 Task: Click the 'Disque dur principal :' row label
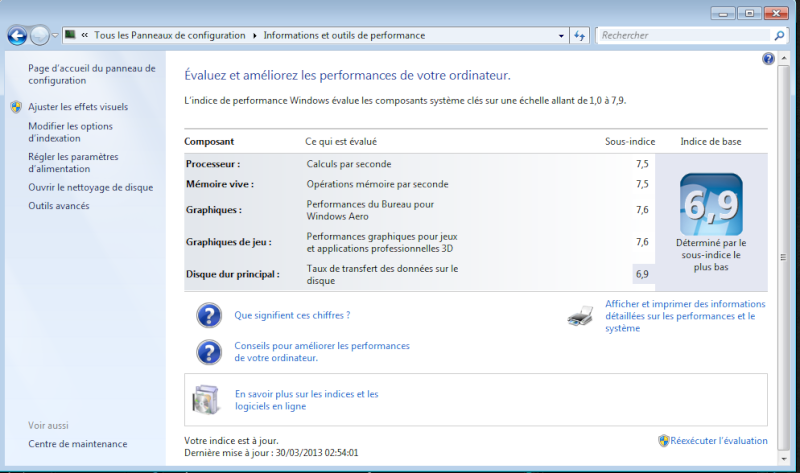[x=233, y=275]
